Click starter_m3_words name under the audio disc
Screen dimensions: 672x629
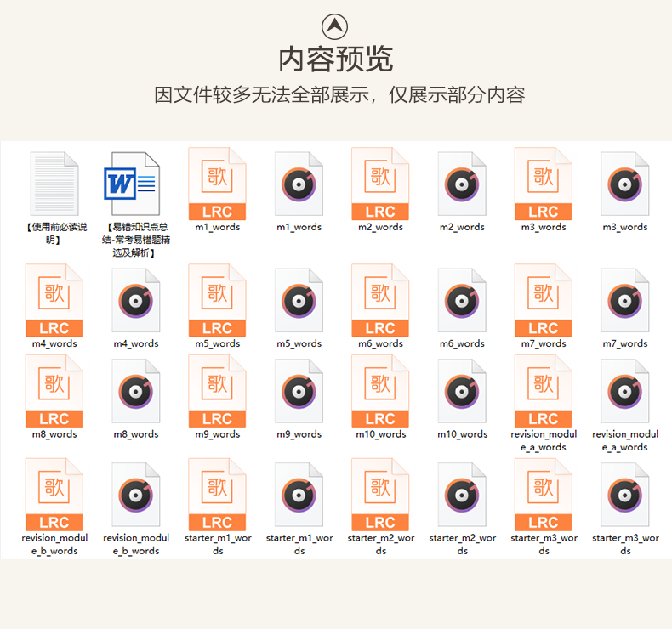coord(625,544)
